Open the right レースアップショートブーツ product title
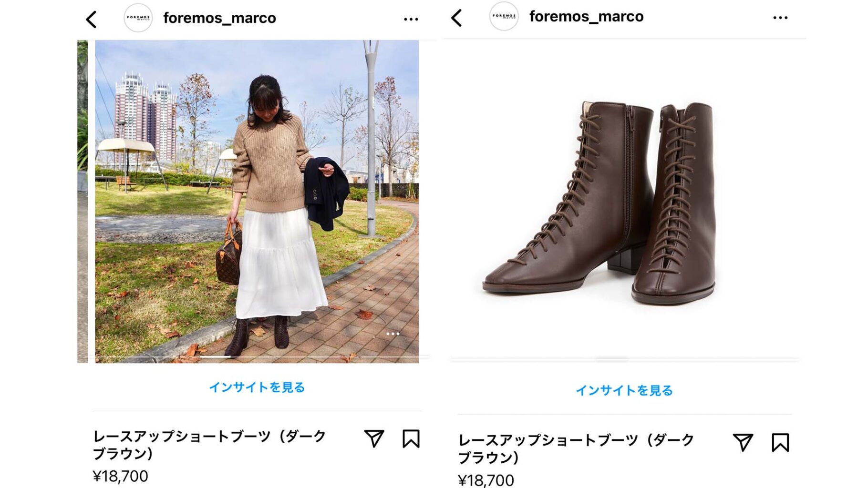 point(576,448)
